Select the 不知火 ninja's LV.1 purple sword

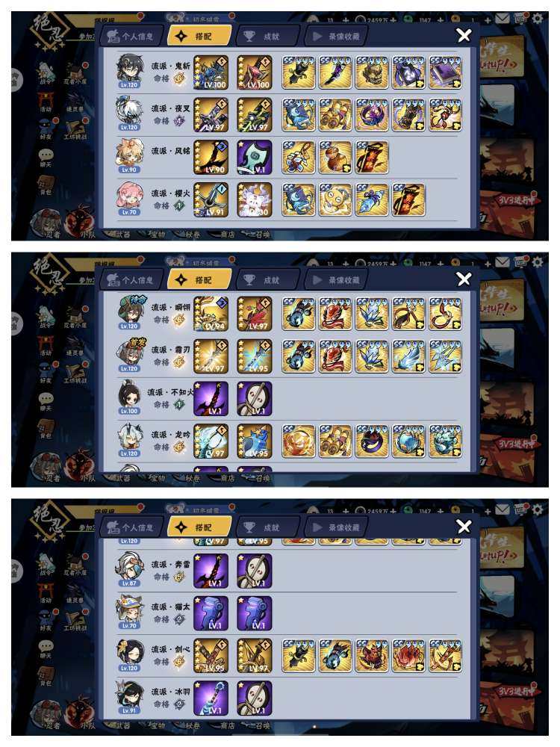pos(211,399)
